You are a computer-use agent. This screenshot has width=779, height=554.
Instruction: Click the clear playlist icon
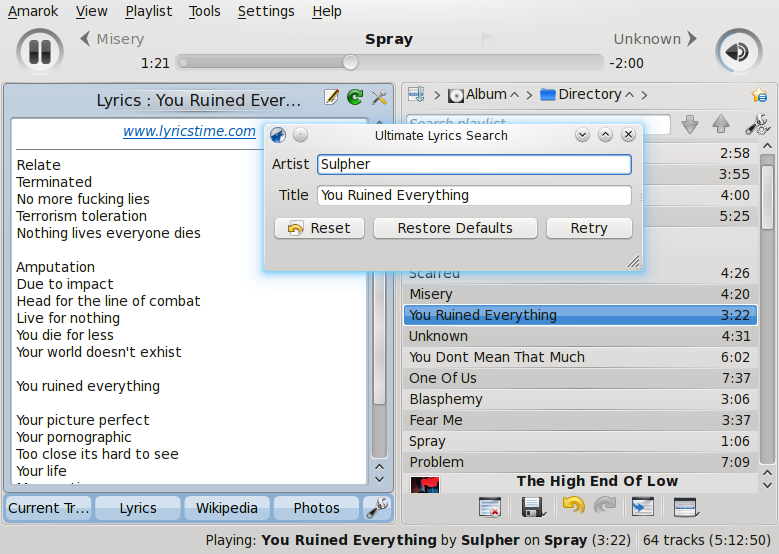[x=489, y=507]
